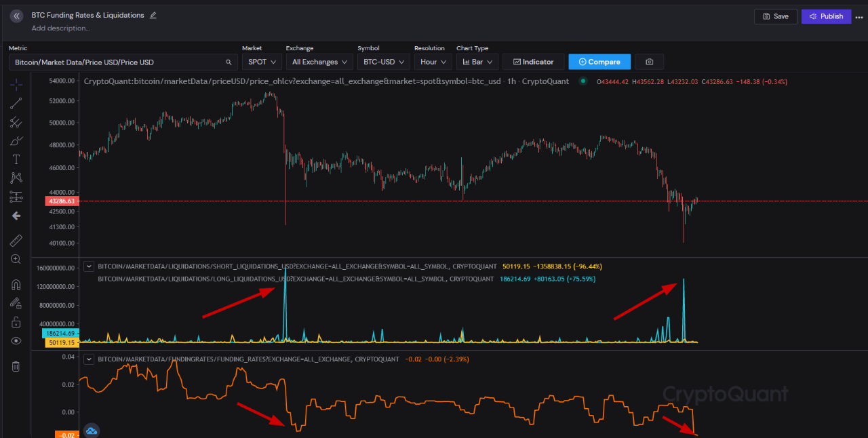Screen dimensions: 868x438
Task: Open the BTC-USD symbol dropdown
Action: click(x=384, y=62)
